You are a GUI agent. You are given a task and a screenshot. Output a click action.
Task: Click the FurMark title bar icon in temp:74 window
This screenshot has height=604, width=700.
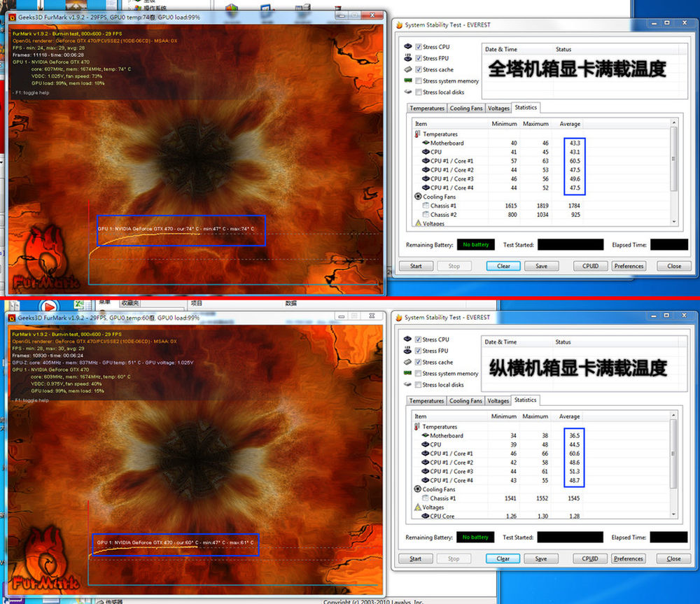coord(12,17)
